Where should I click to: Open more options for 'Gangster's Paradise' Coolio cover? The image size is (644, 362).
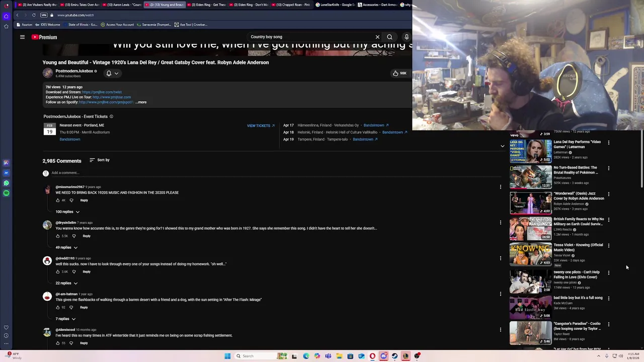[609, 324]
